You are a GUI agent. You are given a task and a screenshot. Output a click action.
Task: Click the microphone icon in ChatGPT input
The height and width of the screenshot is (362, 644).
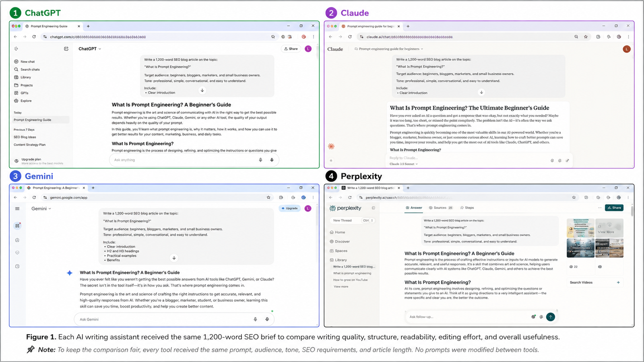pos(260,160)
